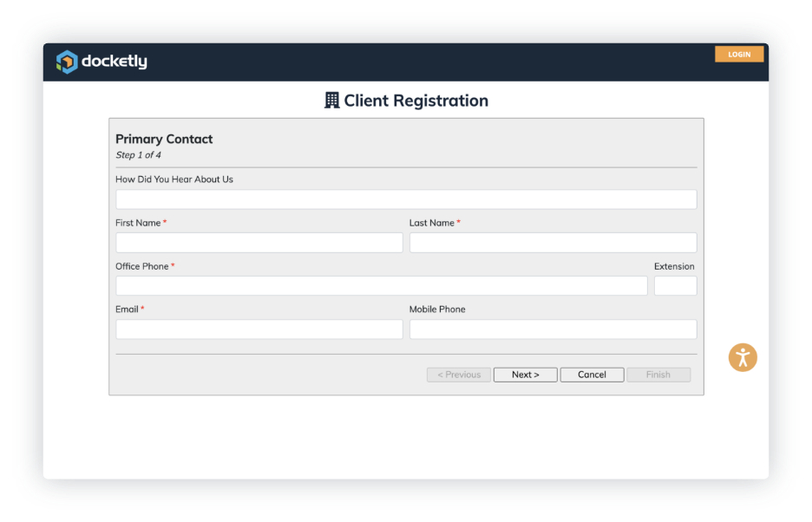
Task: Select the Last Name input box
Action: point(553,243)
